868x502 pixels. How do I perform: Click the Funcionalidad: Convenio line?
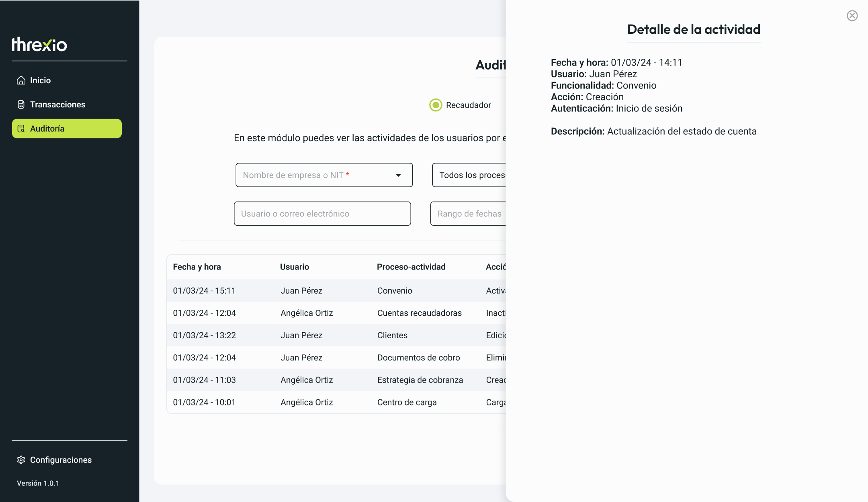pyautogui.click(x=603, y=85)
